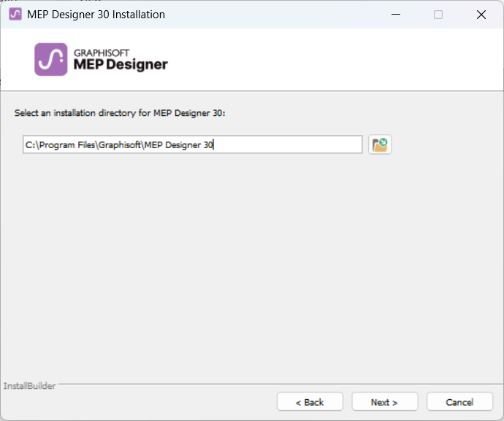504x421 pixels.
Task: Minimize the installer window
Action: 396,15
